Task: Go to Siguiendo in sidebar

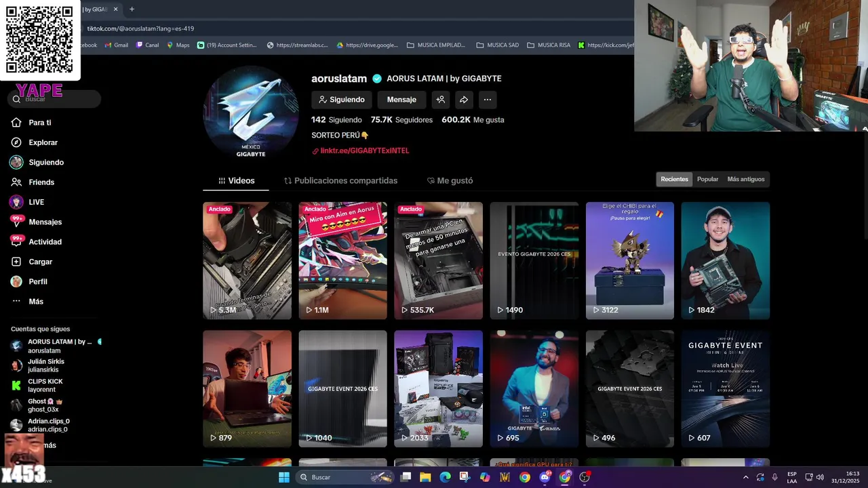Action: (x=45, y=163)
